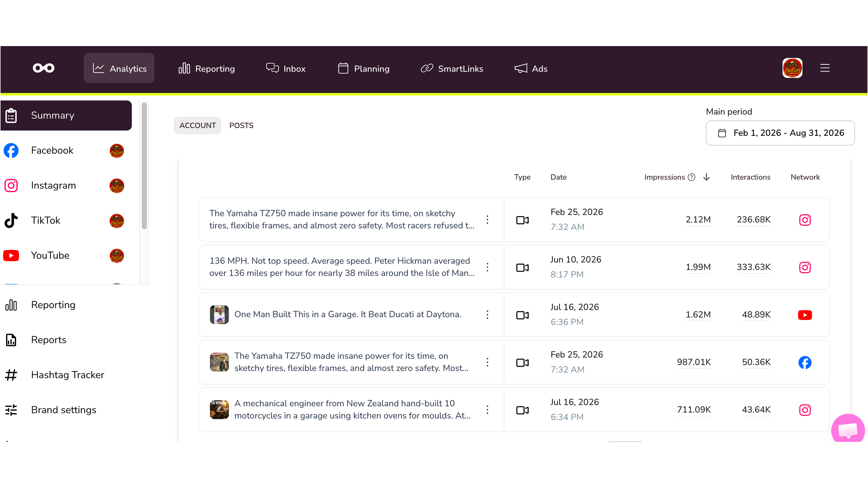Click the sidebar Reporting bar-chart item
Image resolution: width=868 pixels, height=488 pixels.
[40, 305]
